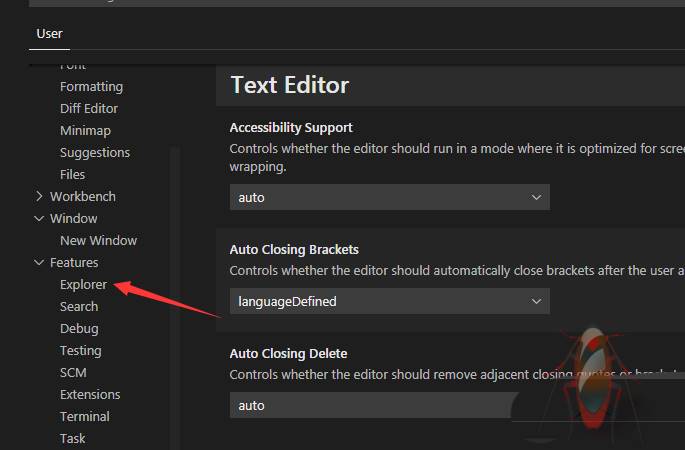
Task: Collapse the Window tree section
Action: coord(40,219)
